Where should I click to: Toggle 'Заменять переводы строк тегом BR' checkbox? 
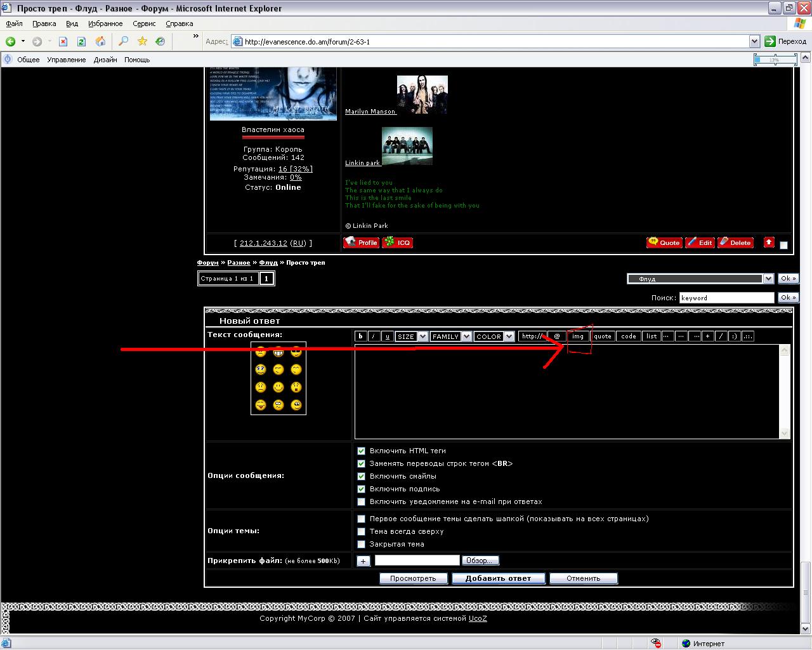[362, 463]
